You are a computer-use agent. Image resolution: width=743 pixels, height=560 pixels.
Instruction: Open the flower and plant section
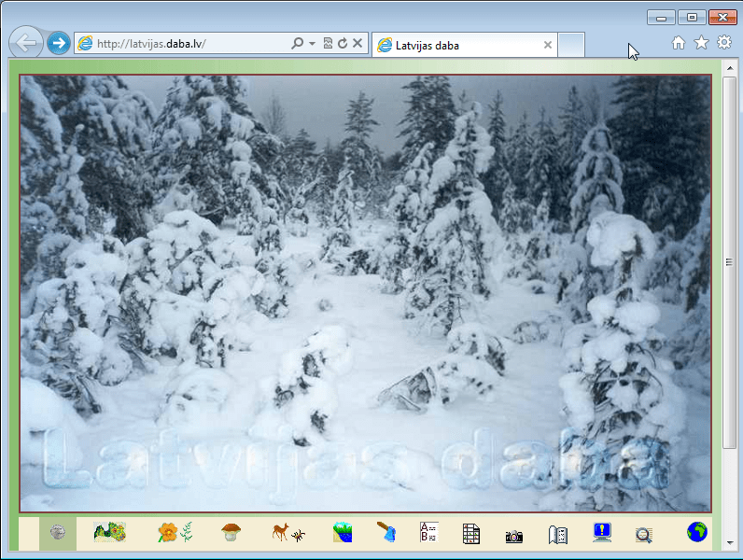pyautogui.click(x=175, y=532)
